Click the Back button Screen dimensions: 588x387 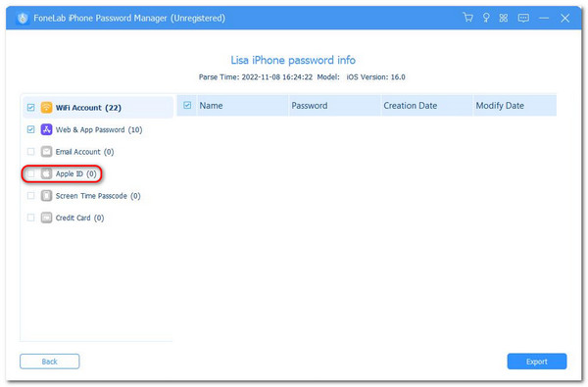50,362
